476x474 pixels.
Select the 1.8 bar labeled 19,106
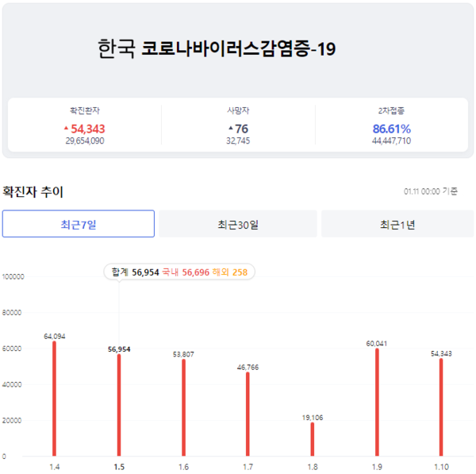(x=313, y=439)
